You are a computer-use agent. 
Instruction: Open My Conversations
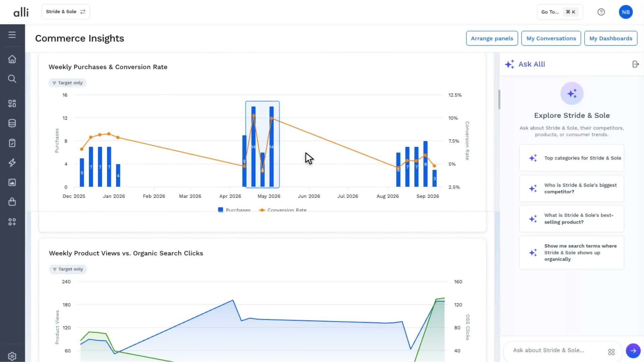point(551,38)
